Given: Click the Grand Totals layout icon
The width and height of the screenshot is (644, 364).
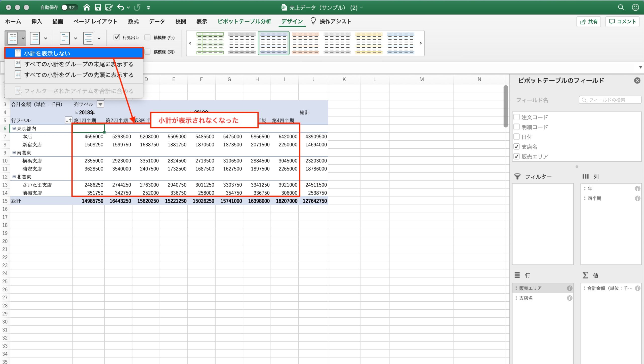Looking at the screenshot, I should [35, 38].
